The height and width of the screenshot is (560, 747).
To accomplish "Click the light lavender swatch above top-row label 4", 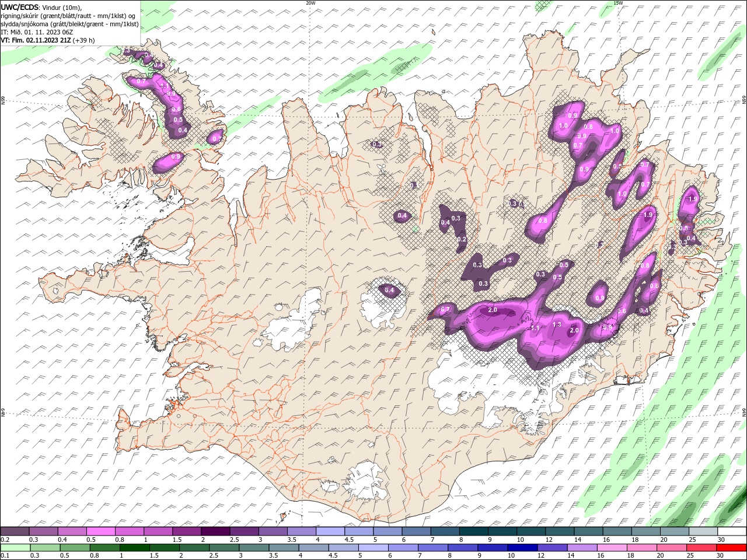I will click(330, 531).
